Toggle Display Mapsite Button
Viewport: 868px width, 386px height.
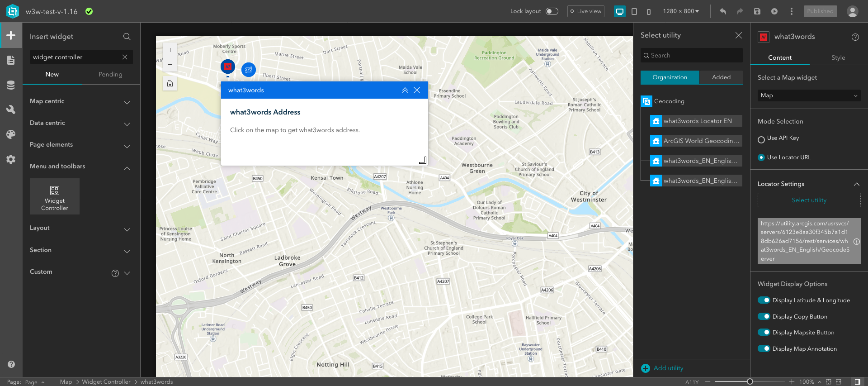[764, 332]
